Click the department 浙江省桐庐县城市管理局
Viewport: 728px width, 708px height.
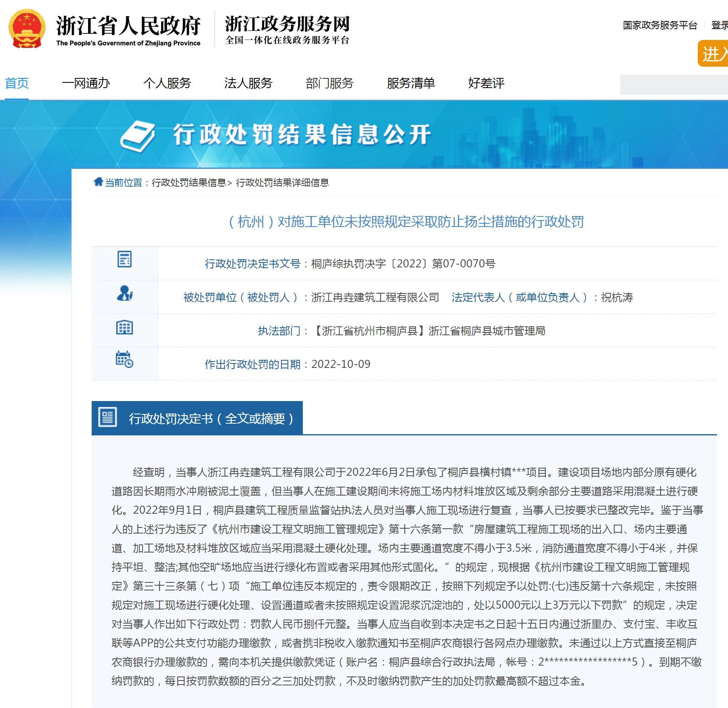pos(487,331)
